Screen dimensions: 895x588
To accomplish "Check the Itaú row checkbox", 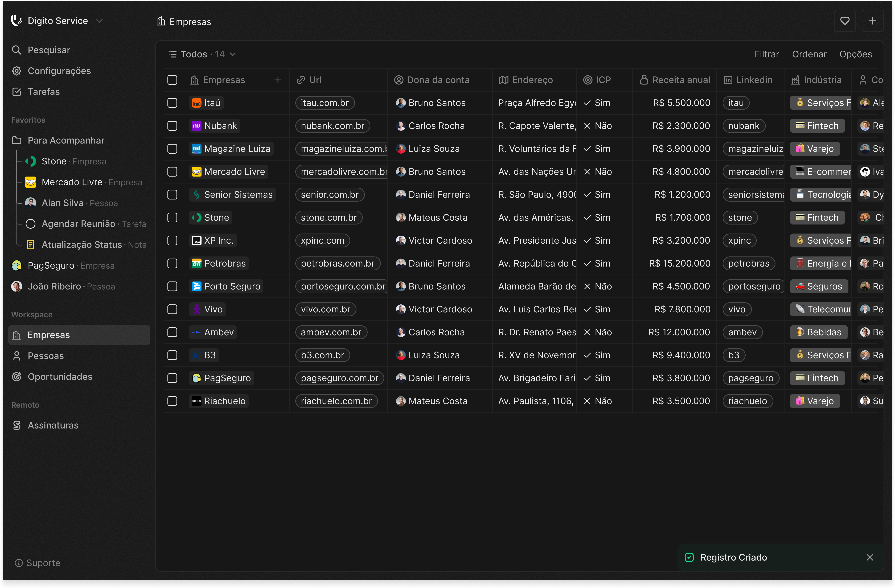I will click(x=172, y=103).
